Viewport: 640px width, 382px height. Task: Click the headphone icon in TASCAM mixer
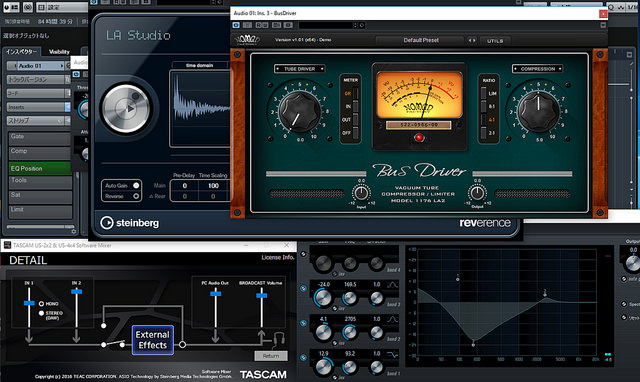coord(279,339)
